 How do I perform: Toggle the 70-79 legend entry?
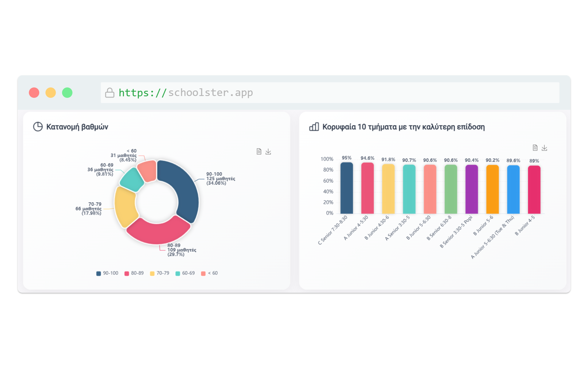(160, 273)
